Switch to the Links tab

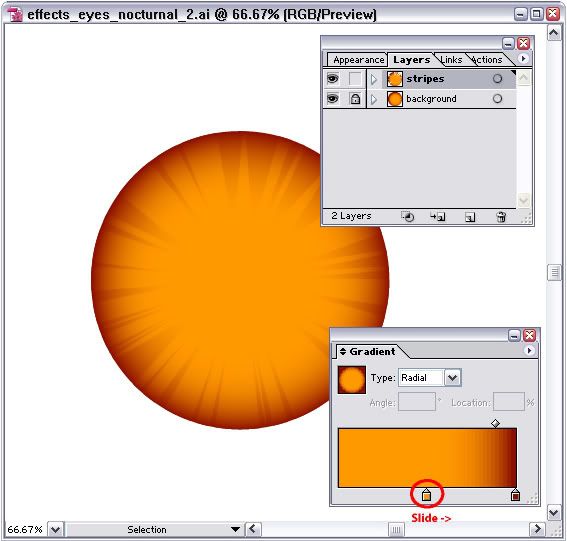point(451,60)
